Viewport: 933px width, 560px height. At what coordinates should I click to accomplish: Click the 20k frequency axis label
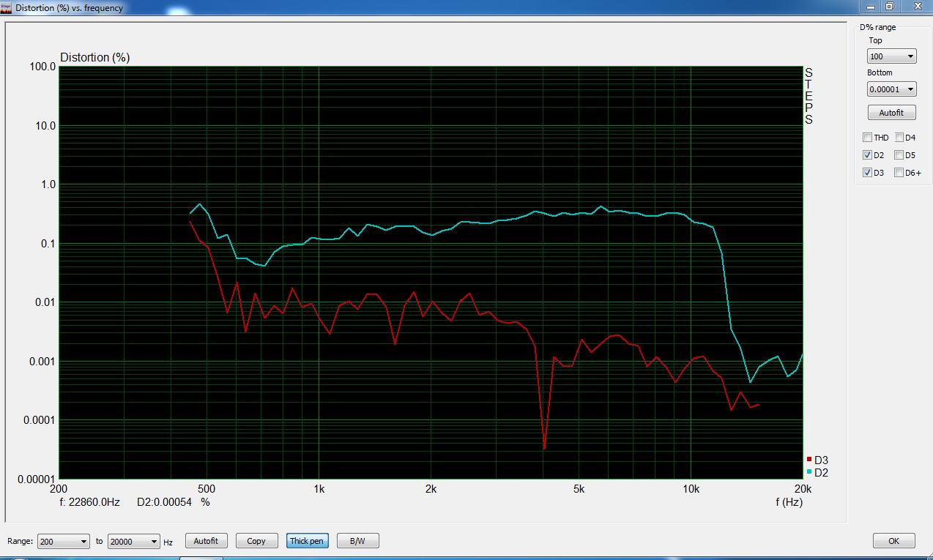(x=803, y=489)
